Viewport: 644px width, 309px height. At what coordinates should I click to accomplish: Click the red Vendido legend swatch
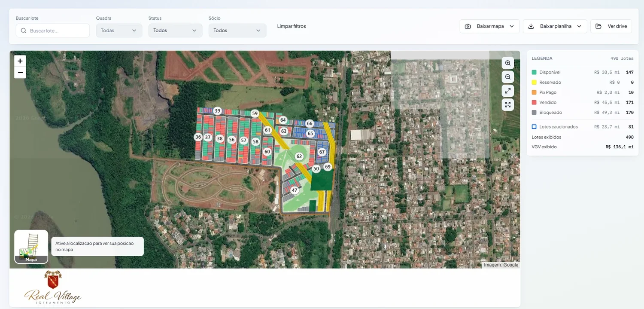point(534,102)
